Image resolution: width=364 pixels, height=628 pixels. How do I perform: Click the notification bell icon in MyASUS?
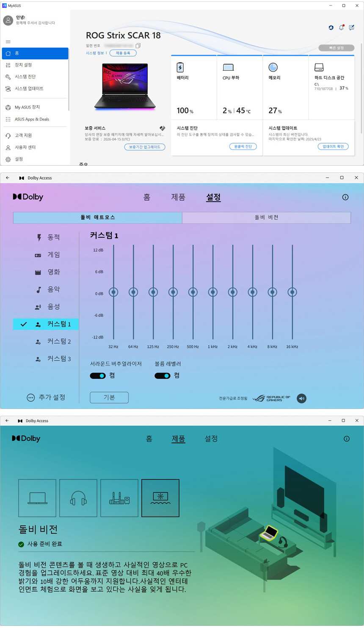click(341, 28)
